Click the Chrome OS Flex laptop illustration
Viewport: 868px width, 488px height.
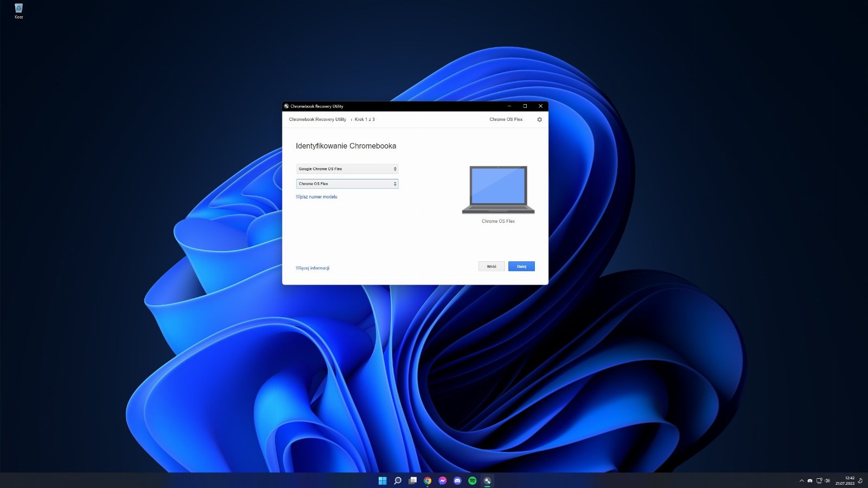pyautogui.click(x=498, y=190)
